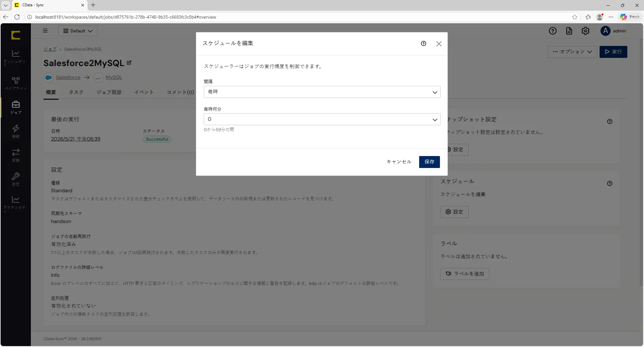
Task: Open the 接続 sidebar section
Action: (x=15, y=132)
